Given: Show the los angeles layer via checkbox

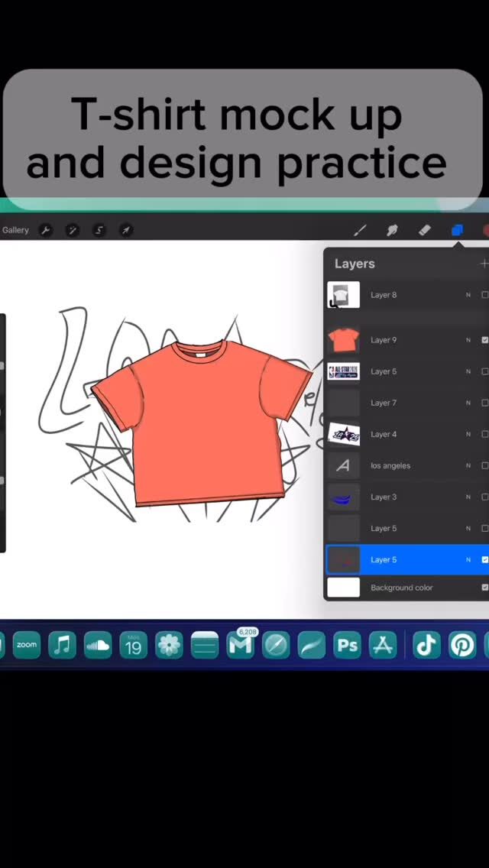Looking at the screenshot, I should click(484, 465).
